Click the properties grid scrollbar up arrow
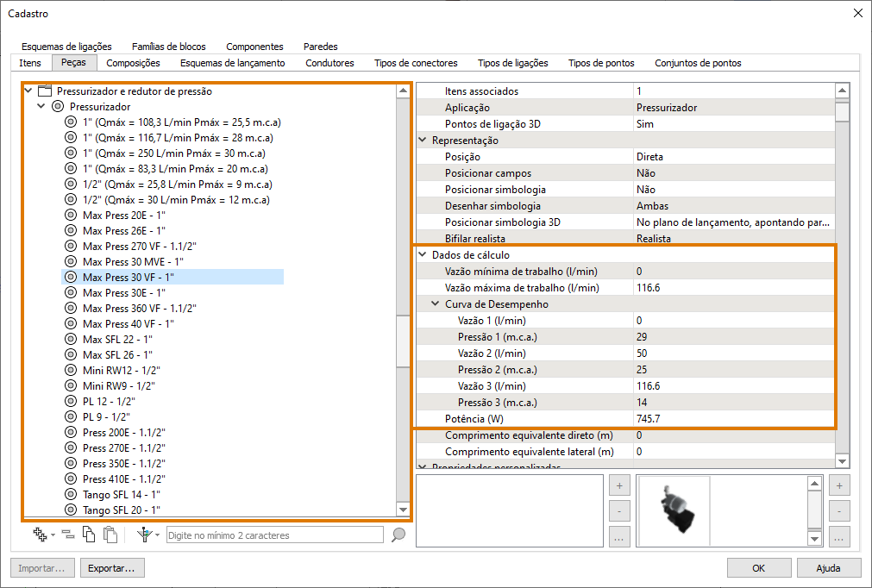 (x=843, y=90)
